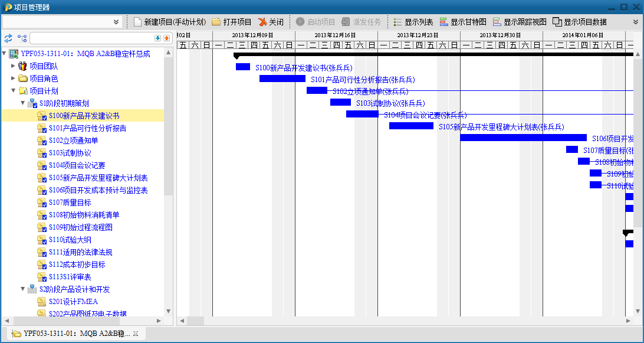The width and height of the screenshot is (644, 343).
Task: Select S201设计FMEA in the tree
Action: [x=73, y=302]
